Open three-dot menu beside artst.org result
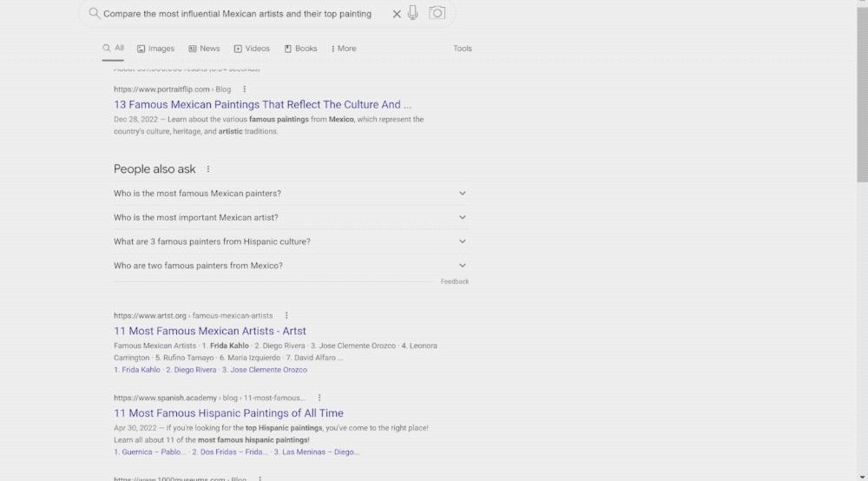Image resolution: width=868 pixels, height=481 pixels. tap(286, 316)
